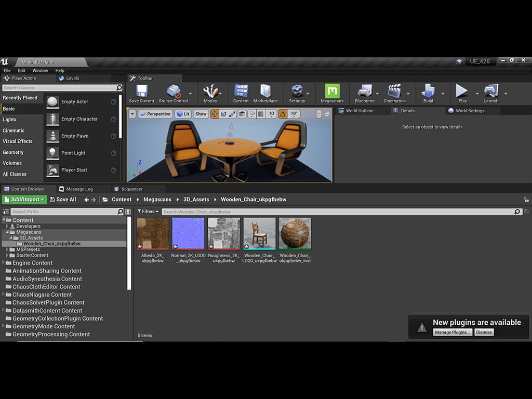Open the Settings gear in toolbar
532x399 pixels.
point(297,94)
